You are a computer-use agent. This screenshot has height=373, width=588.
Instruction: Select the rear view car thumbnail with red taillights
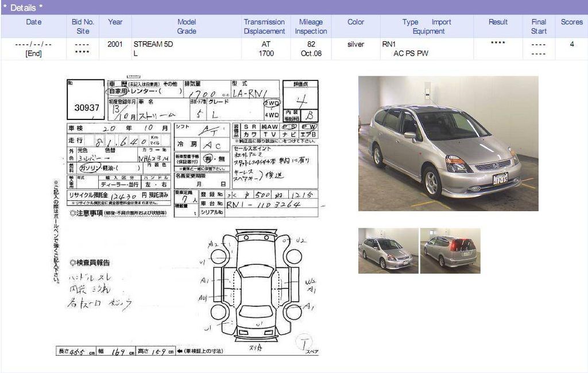click(x=450, y=251)
